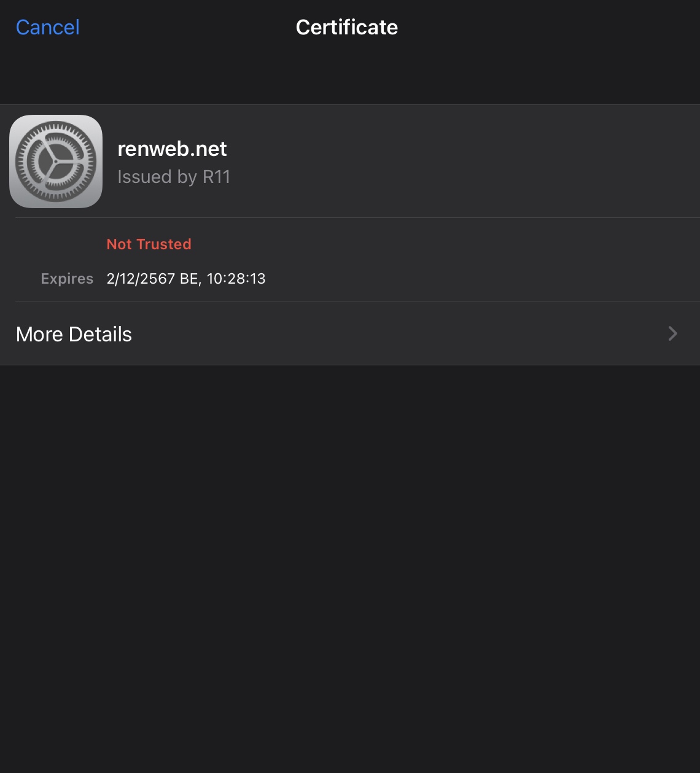Image resolution: width=700 pixels, height=773 pixels.
Task: Select the renweb.net certificate name
Action: tap(172, 149)
